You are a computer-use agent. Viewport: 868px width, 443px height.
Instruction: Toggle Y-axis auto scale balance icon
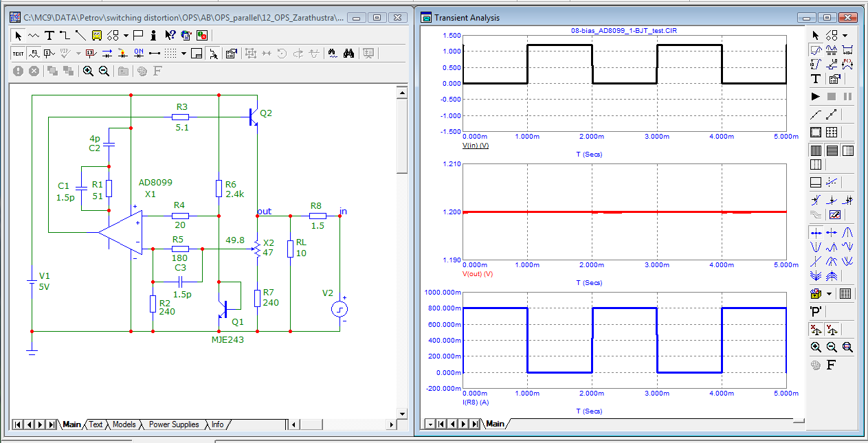pyautogui.click(x=832, y=330)
